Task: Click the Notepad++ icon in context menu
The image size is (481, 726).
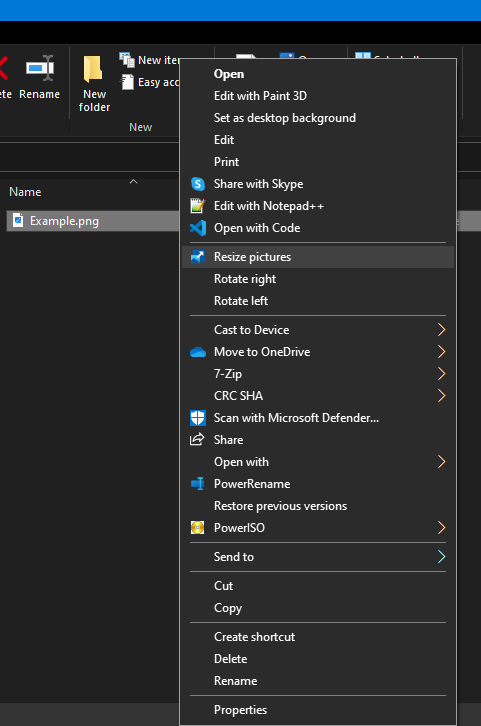Action: [198, 206]
